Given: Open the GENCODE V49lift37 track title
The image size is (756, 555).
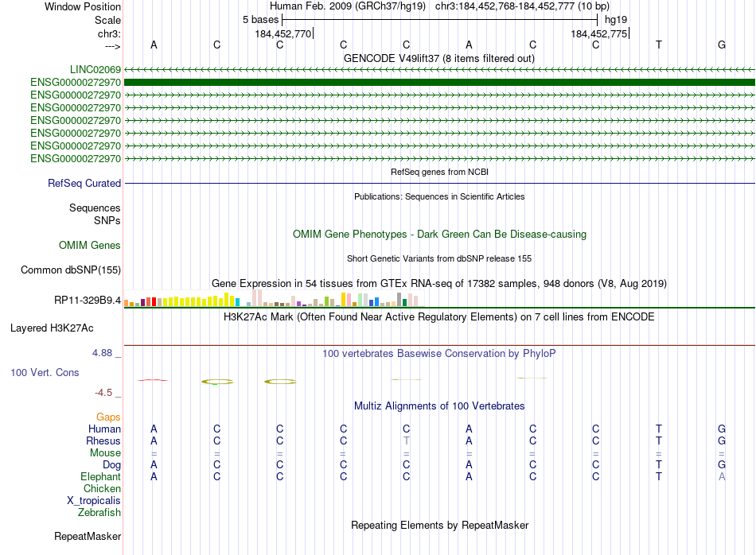Looking at the screenshot, I should [x=439, y=58].
